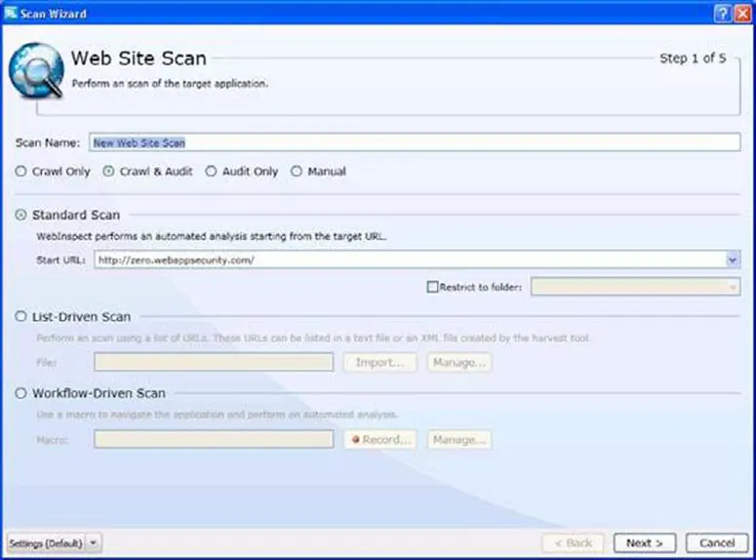Choose the List-Driven Scan option

point(21,317)
